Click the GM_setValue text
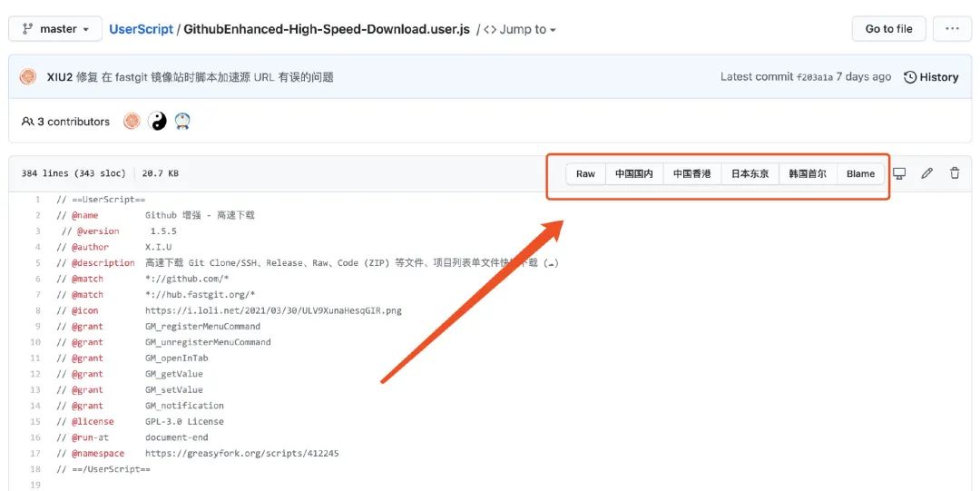The height and width of the screenshot is (491, 980). pyautogui.click(x=173, y=389)
